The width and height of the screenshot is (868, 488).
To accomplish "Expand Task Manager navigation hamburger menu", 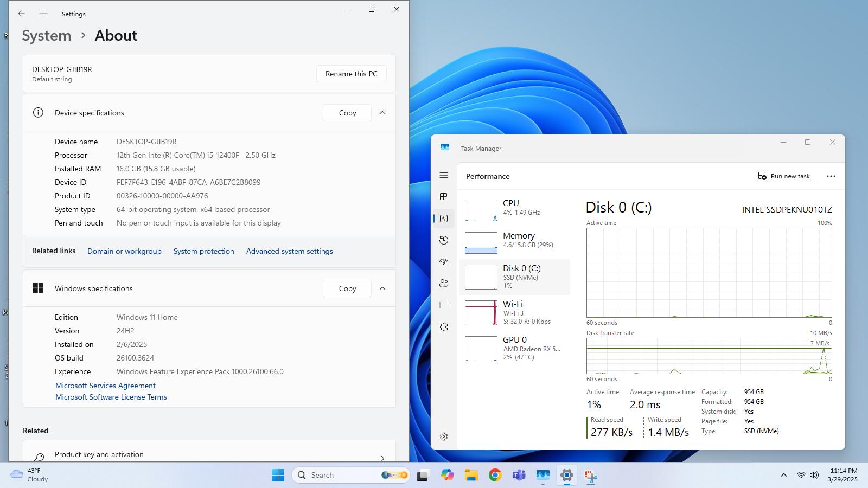I will pyautogui.click(x=444, y=175).
